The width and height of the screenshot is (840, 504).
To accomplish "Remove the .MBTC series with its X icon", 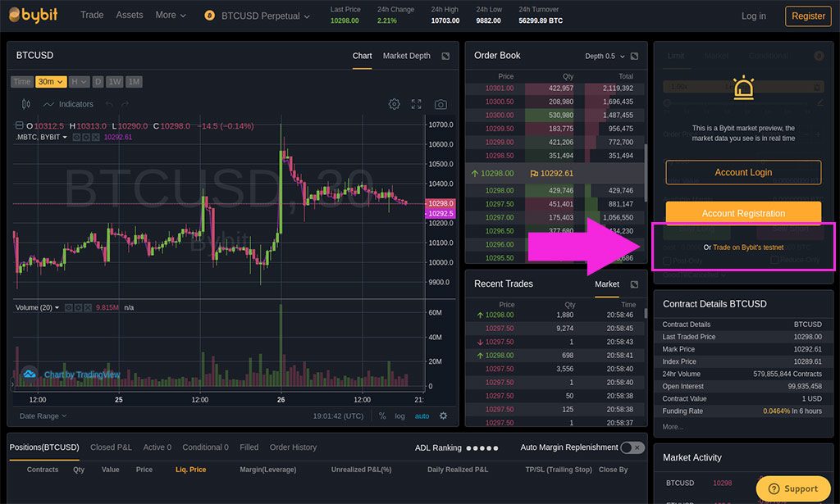I will pyautogui.click(x=95, y=137).
